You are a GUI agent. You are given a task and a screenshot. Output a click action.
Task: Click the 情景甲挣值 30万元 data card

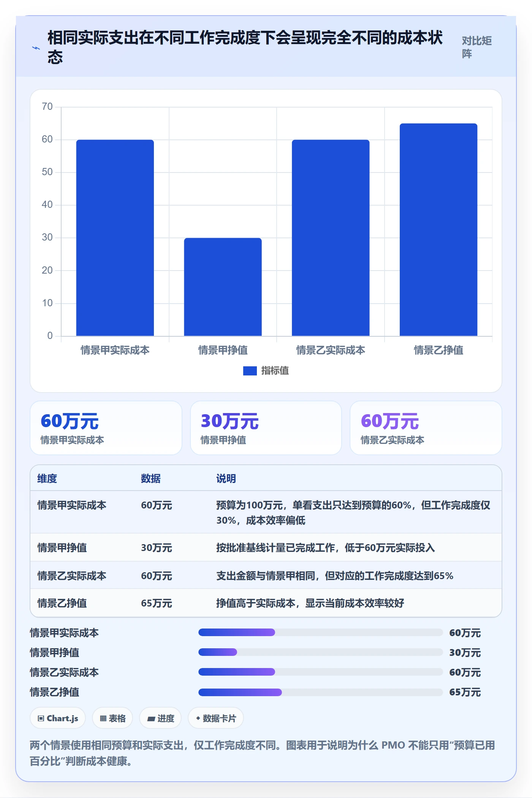point(266,428)
